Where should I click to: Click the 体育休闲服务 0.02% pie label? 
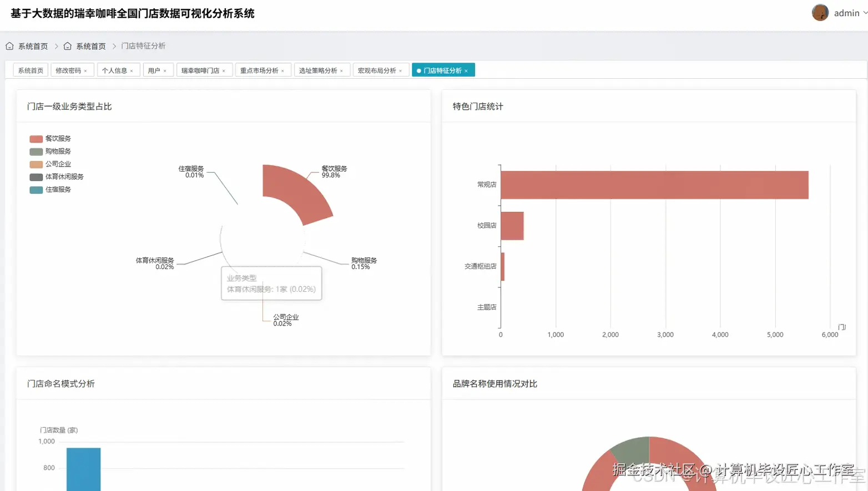pos(155,264)
